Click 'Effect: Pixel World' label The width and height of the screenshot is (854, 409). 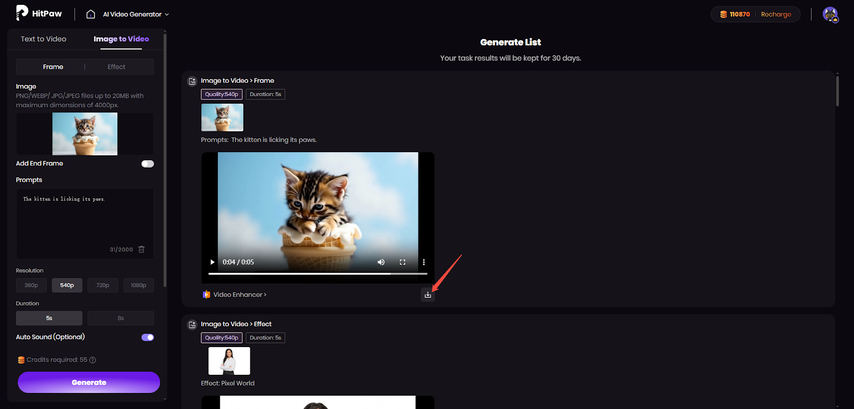click(228, 383)
